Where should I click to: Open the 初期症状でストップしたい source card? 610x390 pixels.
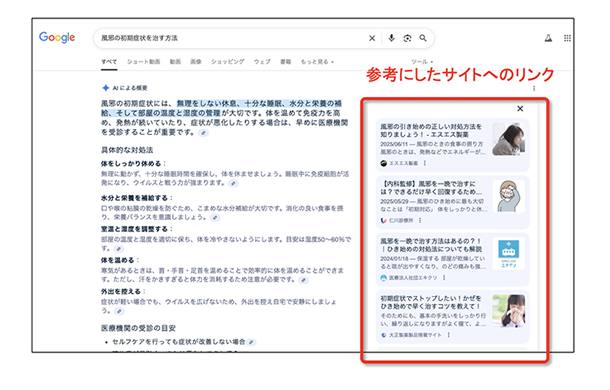tap(453, 316)
